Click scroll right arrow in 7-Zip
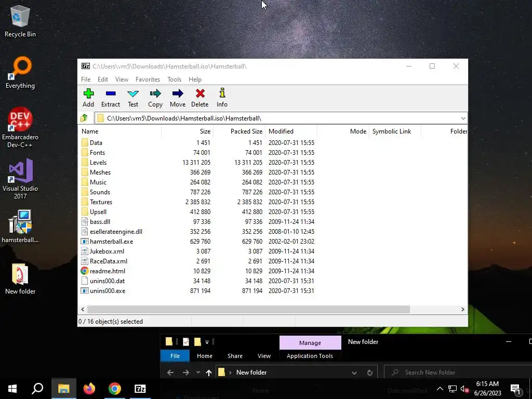 (463, 310)
